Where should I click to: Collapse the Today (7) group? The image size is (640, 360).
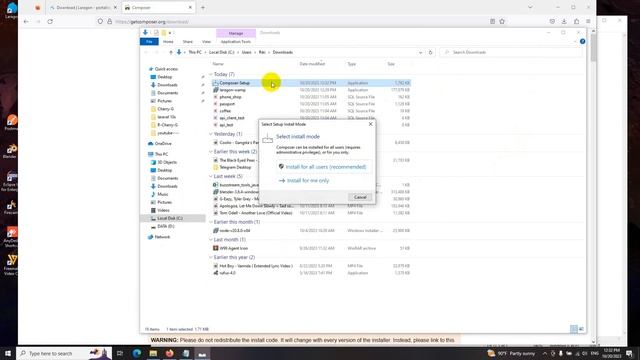tap(211, 74)
